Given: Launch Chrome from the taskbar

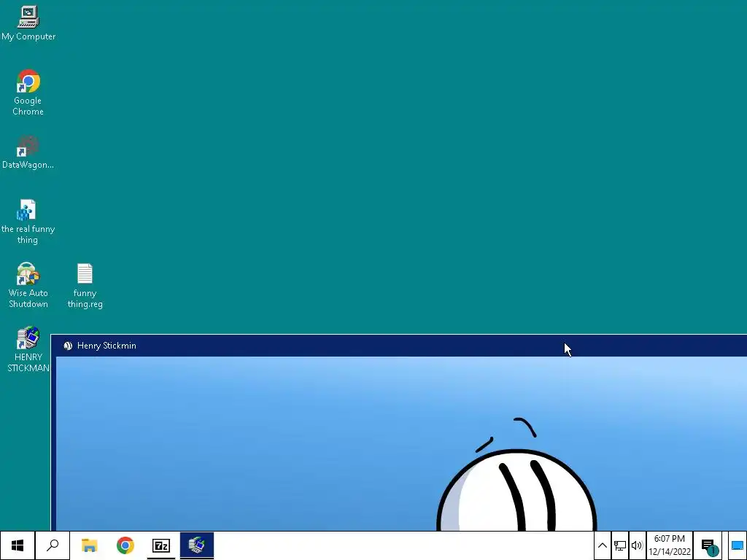Looking at the screenshot, I should pos(125,545).
